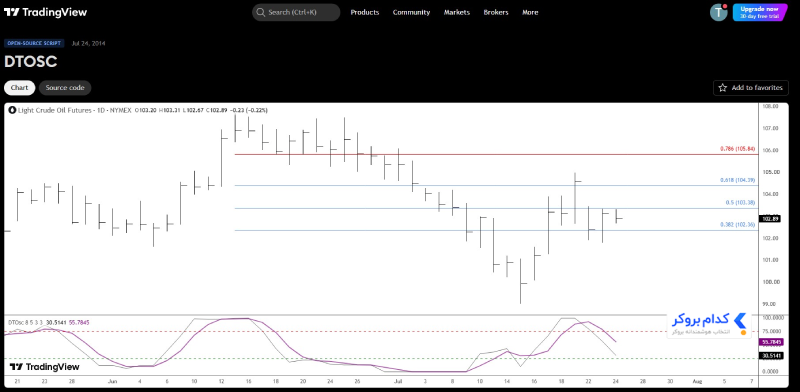
Task: Click the Aug label on time axis
Action: pos(697,381)
